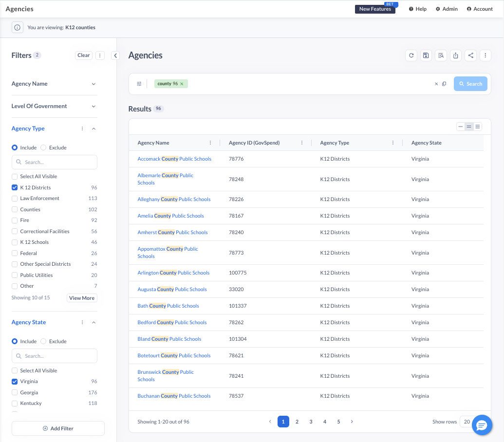504x442 pixels.
Task: Collapse the Agency Type filter section
Action: [x=93, y=129]
